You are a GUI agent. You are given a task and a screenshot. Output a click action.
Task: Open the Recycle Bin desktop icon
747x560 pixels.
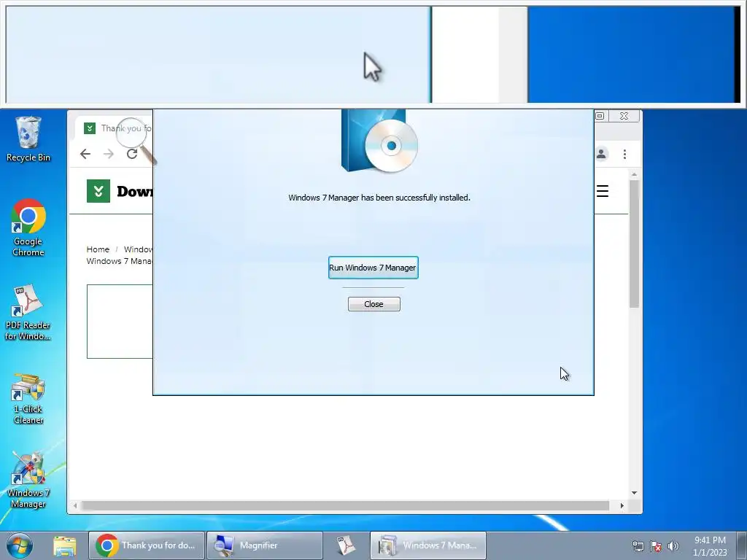pyautogui.click(x=28, y=139)
